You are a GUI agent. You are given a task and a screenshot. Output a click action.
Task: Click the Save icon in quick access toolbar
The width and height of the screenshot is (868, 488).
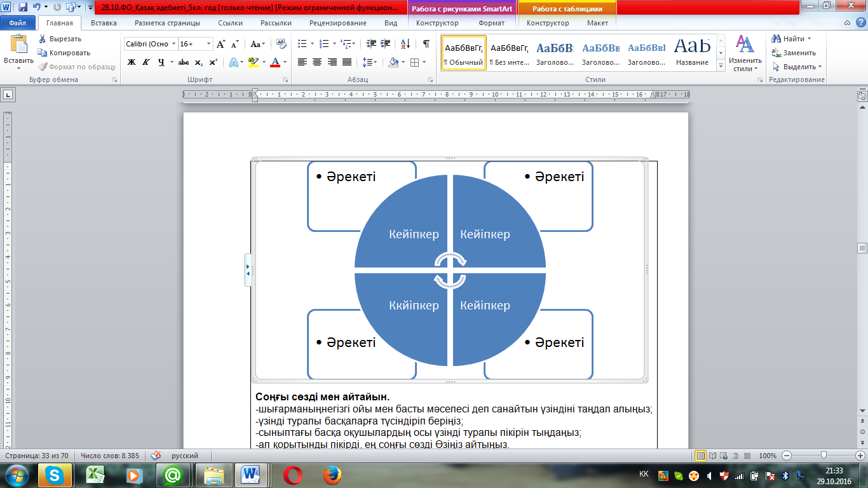tap(23, 8)
